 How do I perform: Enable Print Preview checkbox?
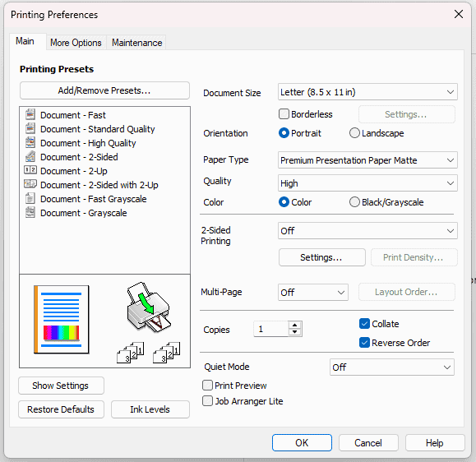(x=207, y=386)
